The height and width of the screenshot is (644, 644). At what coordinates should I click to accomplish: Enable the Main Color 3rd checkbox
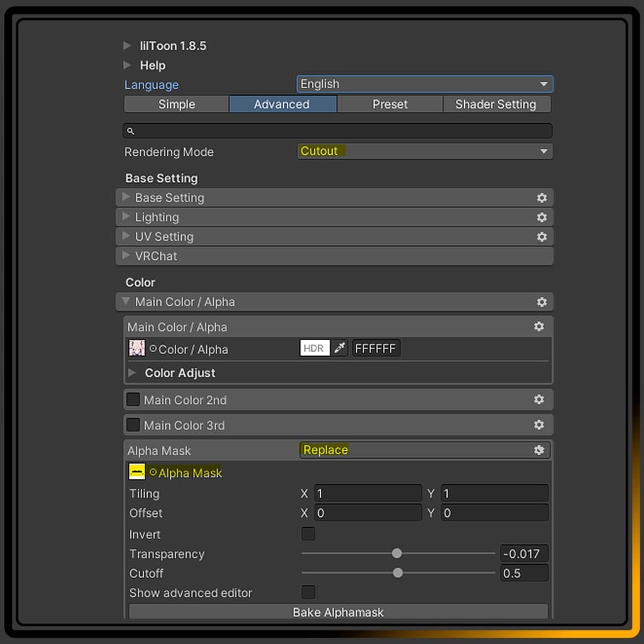tap(133, 425)
